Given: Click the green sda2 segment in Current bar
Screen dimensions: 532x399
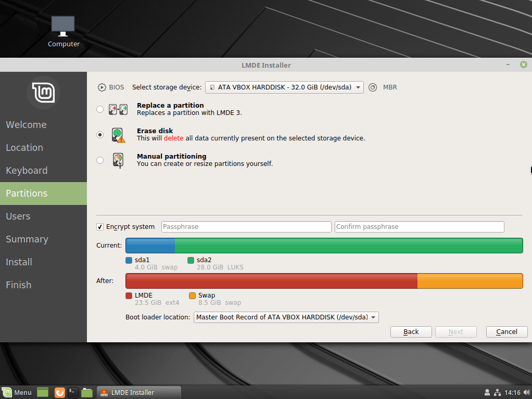Looking at the screenshot, I should 349,246.
